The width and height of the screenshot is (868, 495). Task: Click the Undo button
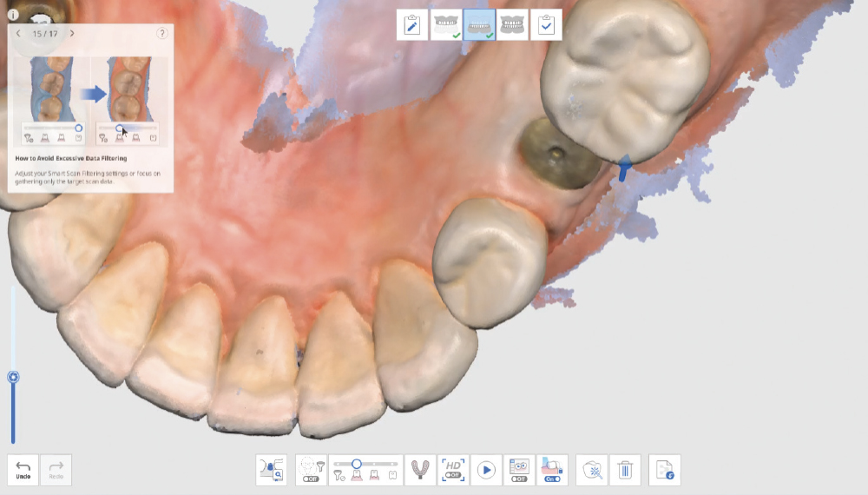(x=23, y=470)
